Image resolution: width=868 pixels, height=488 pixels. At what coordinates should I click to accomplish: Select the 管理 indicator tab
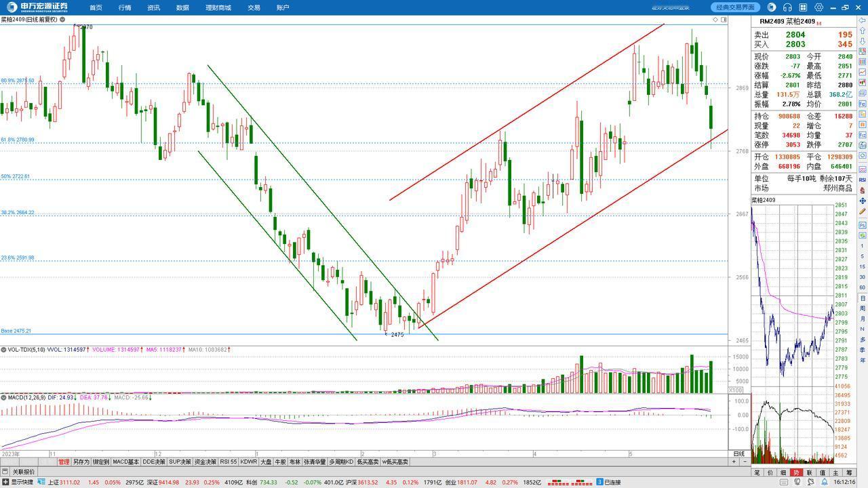click(64, 462)
